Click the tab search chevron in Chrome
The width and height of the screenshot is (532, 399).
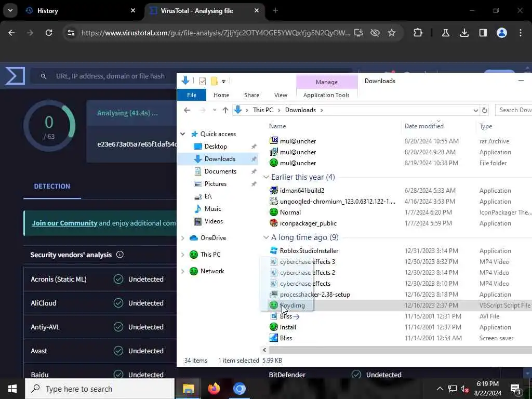tap(10, 10)
